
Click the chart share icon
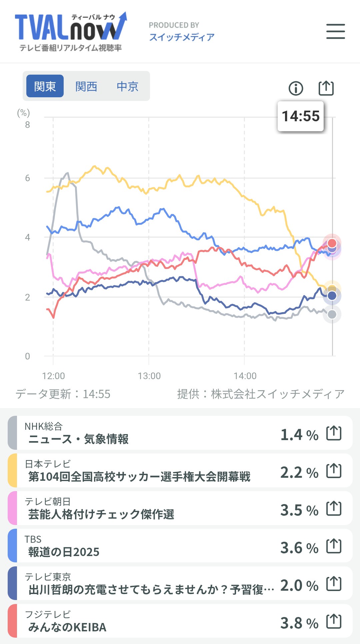[x=326, y=88]
